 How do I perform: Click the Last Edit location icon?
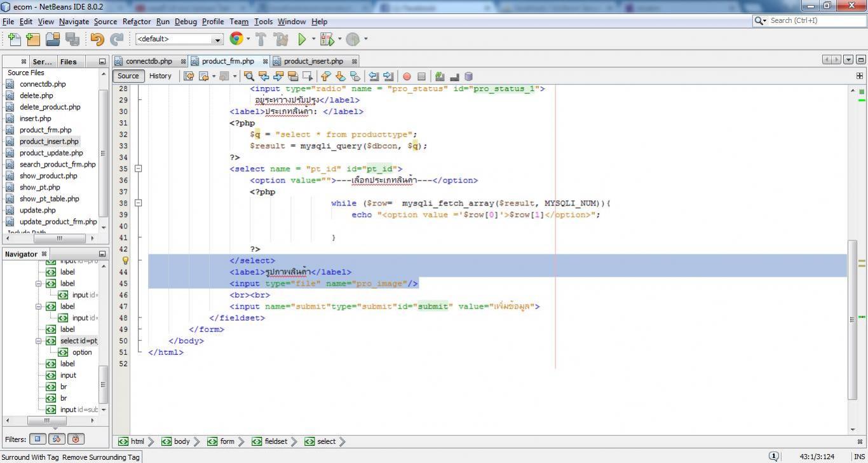189,76
